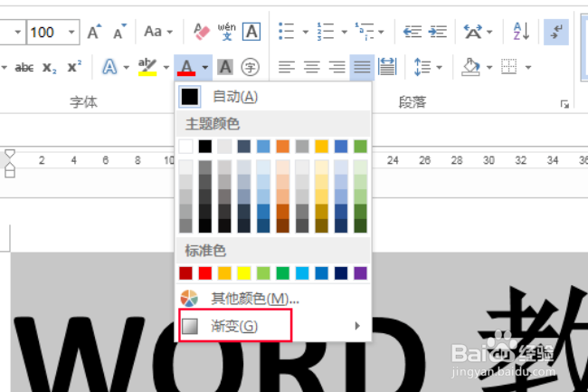
Task: Expand the Numbering dropdown arrow
Action: [345, 32]
